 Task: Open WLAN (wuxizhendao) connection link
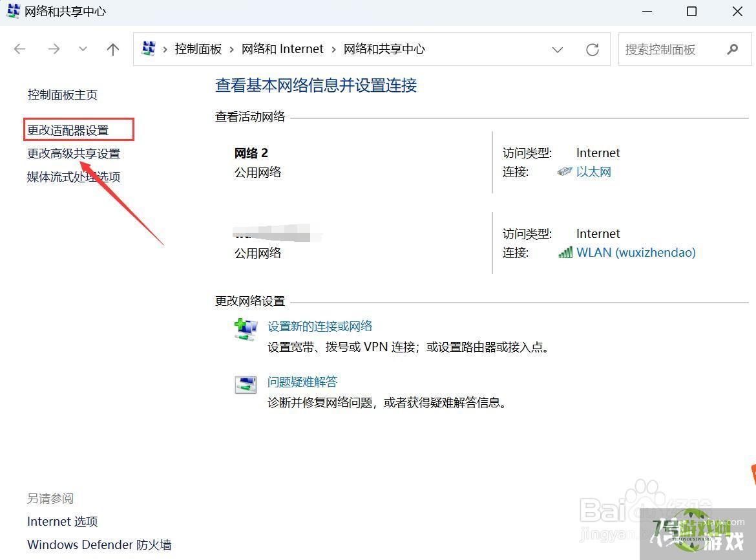pos(636,252)
